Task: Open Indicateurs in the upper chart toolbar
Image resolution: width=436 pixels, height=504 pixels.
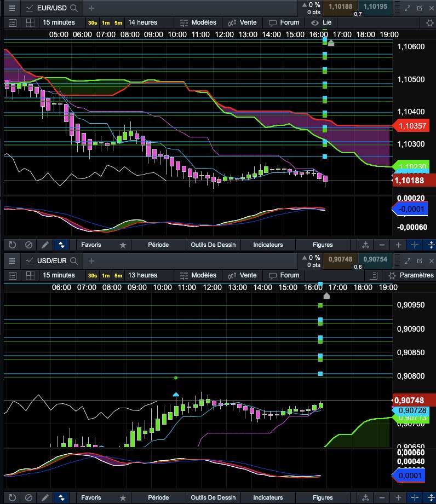Action: (268, 245)
